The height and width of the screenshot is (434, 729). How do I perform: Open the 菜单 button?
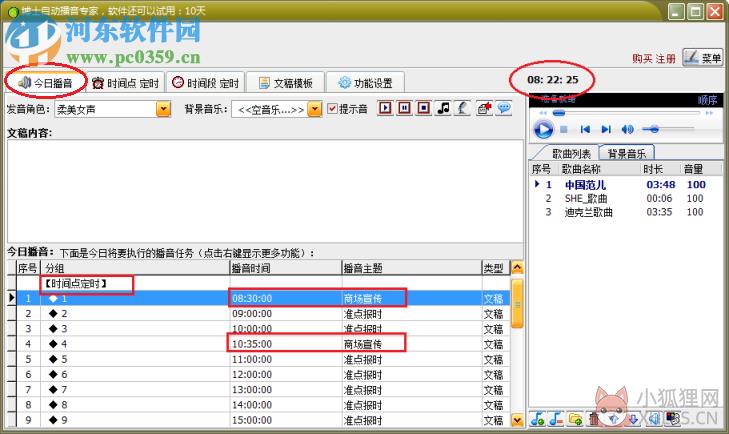pos(702,58)
